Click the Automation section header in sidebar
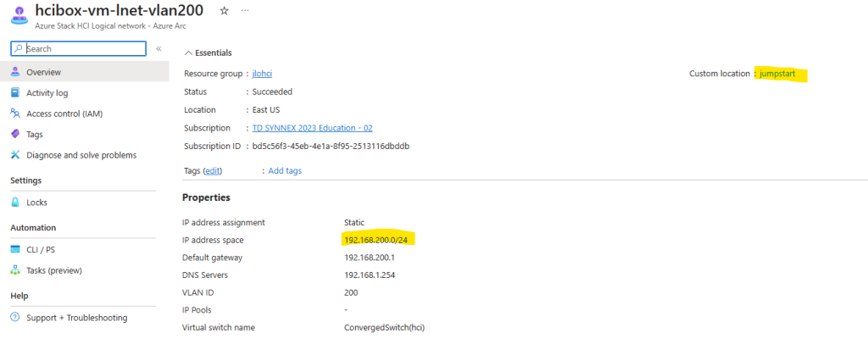The height and width of the screenshot is (344, 868). [33, 228]
